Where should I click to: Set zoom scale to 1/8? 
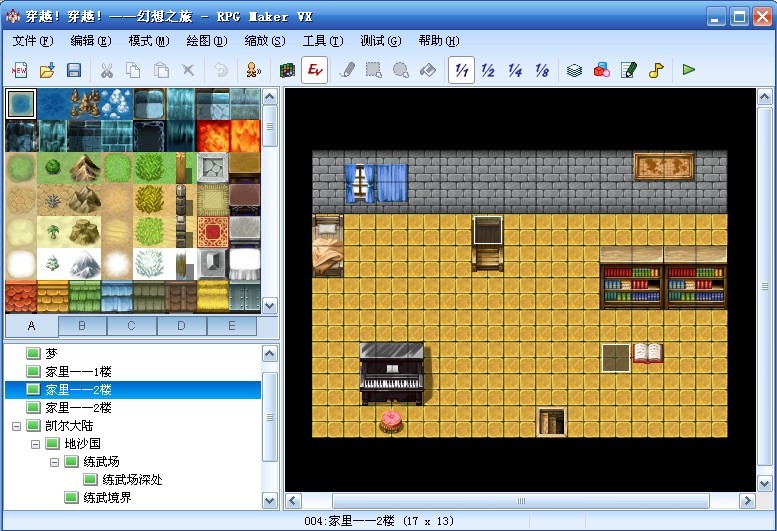542,70
